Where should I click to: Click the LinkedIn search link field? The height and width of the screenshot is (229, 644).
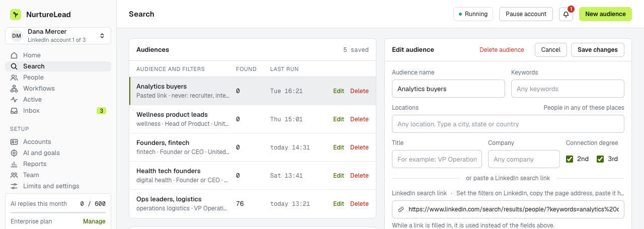508,209
